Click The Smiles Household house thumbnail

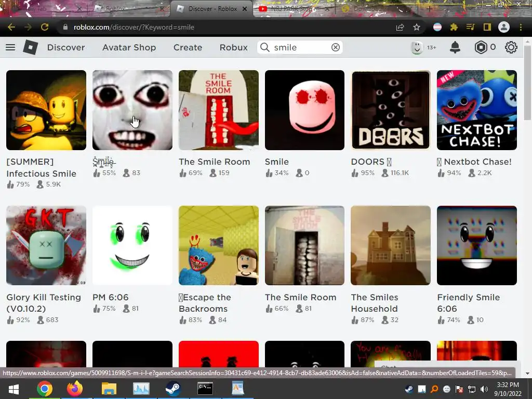391,245
